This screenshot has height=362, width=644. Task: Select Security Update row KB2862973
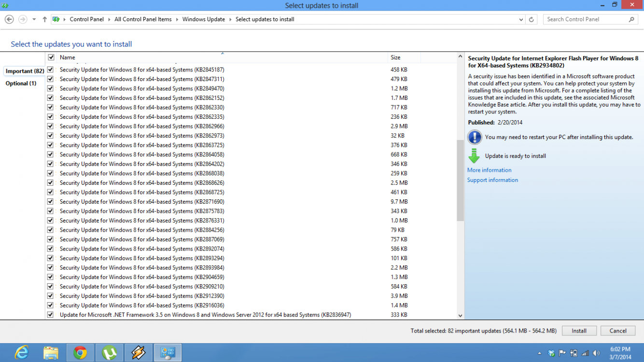251,136
